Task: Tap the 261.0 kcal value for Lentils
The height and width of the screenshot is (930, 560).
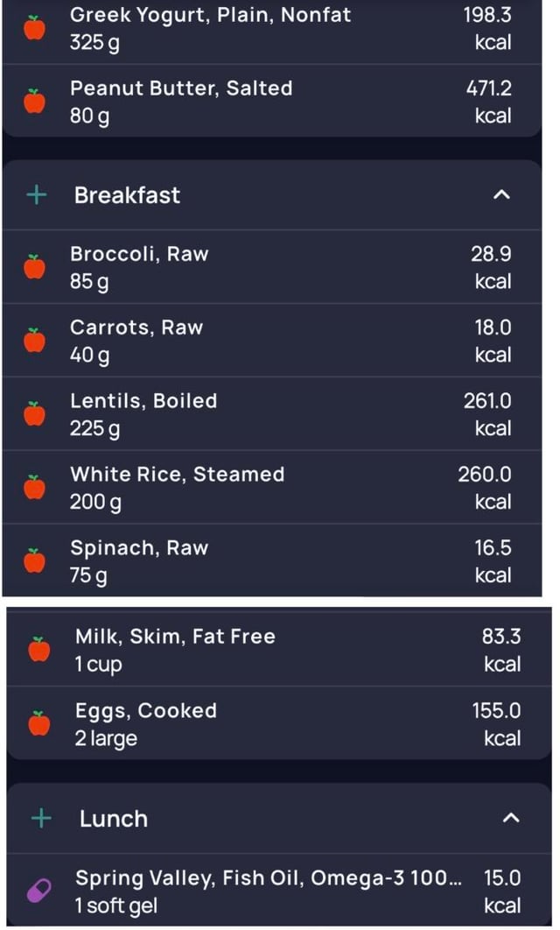Action: pos(487,414)
